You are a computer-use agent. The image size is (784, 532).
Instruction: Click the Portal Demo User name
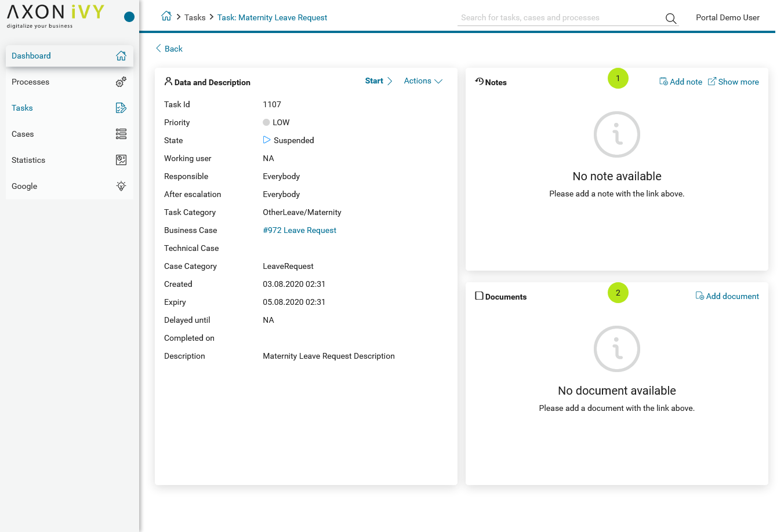(728, 17)
